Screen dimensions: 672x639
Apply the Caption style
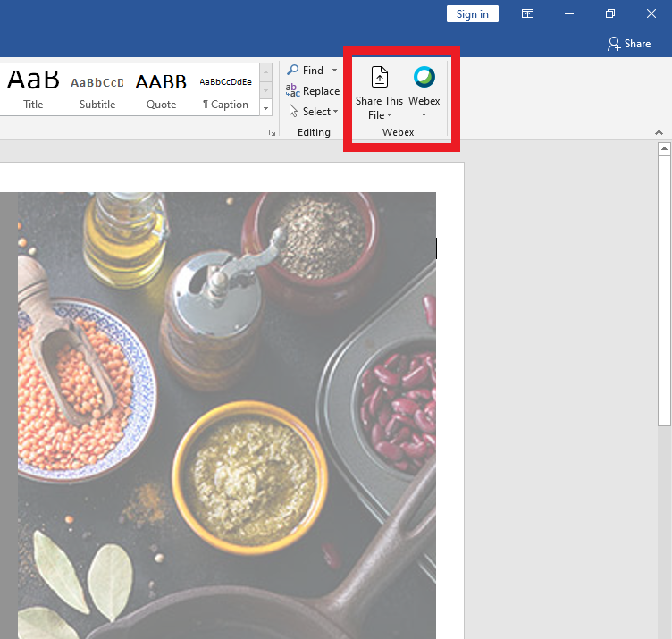point(225,89)
